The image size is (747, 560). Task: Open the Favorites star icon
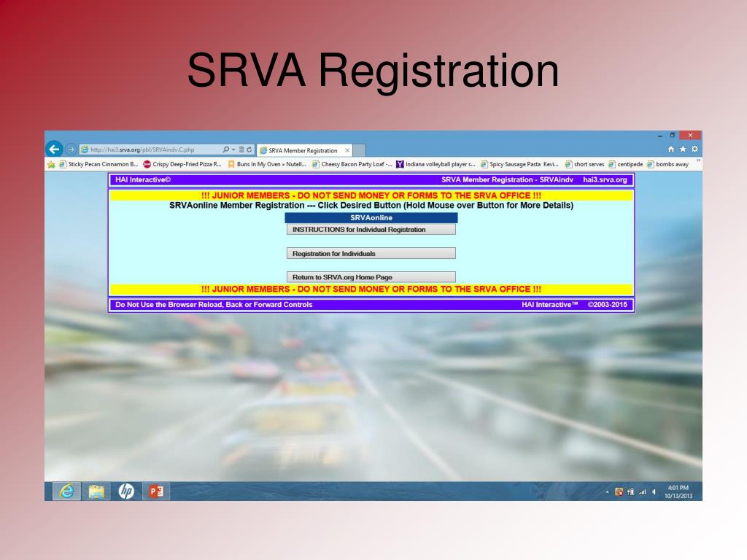(683, 149)
